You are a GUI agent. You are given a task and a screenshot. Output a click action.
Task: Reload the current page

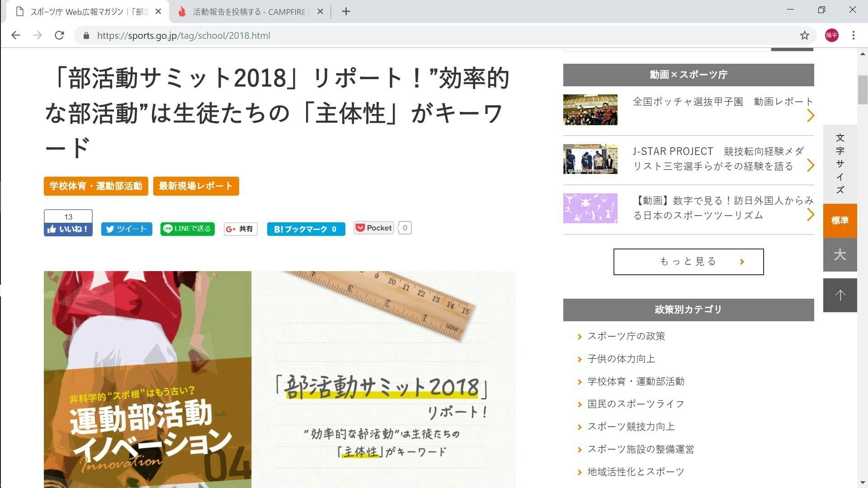[x=59, y=35]
